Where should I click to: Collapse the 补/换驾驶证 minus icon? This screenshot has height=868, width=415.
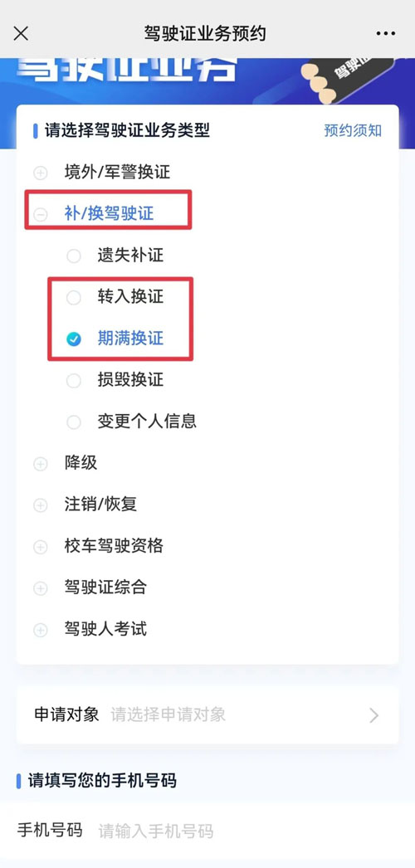tap(41, 215)
